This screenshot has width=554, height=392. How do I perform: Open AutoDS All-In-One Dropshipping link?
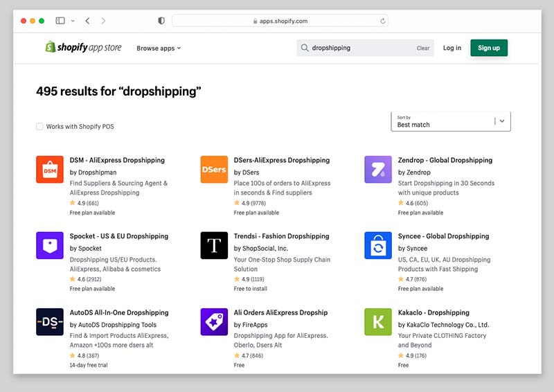click(x=119, y=312)
